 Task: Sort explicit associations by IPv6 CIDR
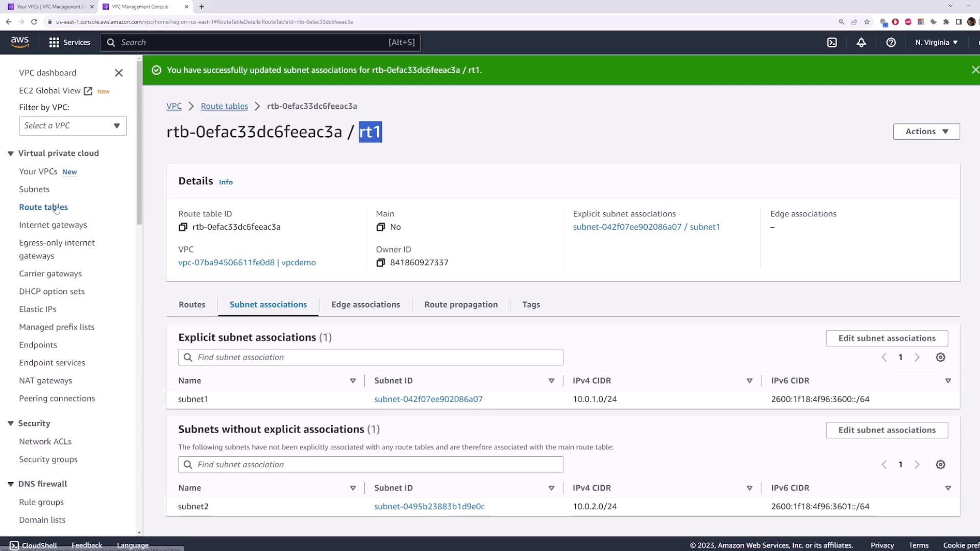[x=948, y=381]
